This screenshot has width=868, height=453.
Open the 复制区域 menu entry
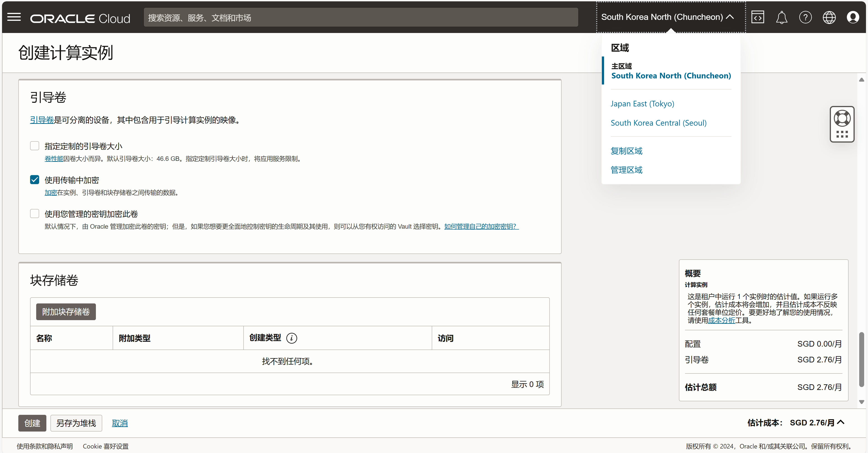(626, 151)
